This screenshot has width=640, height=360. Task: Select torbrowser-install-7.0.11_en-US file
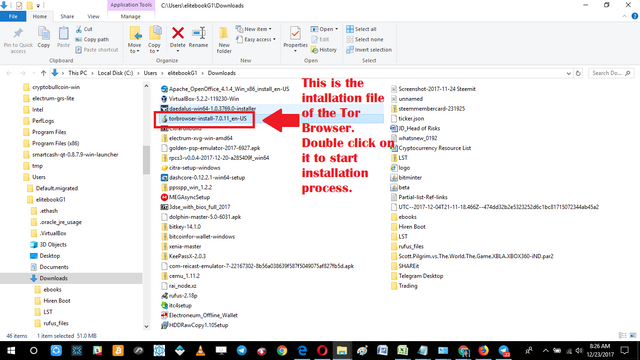[x=207, y=118]
